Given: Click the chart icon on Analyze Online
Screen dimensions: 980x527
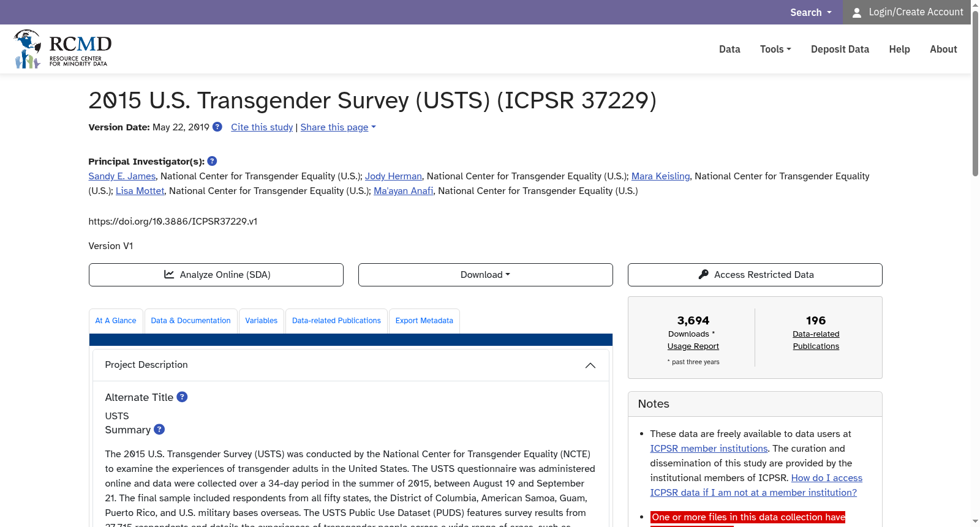Looking at the screenshot, I should pyautogui.click(x=169, y=274).
